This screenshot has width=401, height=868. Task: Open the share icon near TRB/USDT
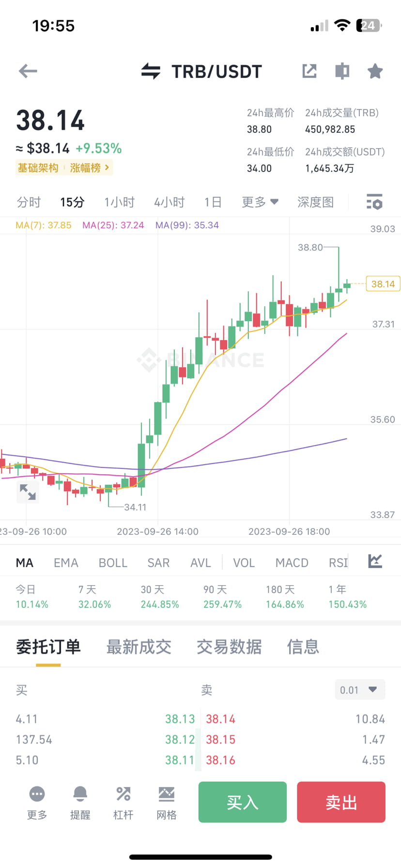tap(309, 71)
